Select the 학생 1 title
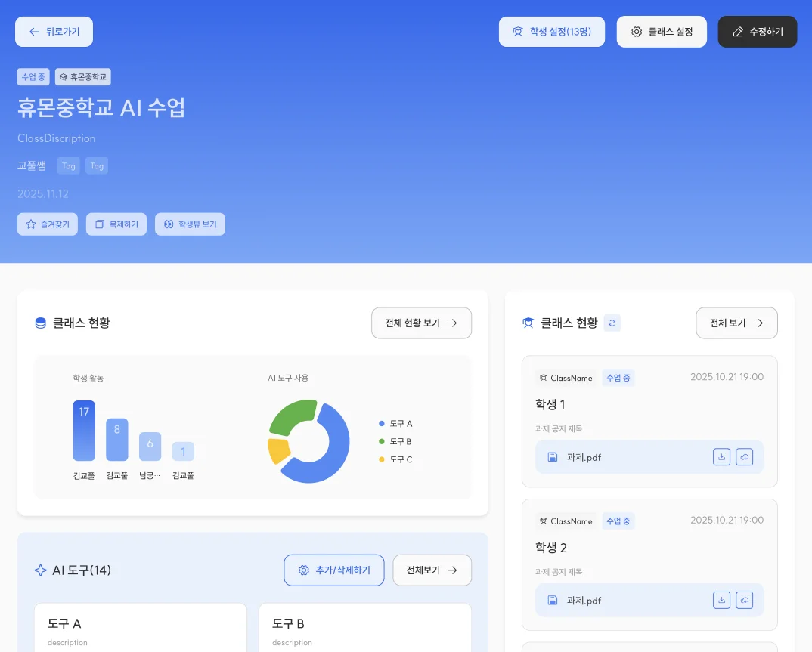Image resolution: width=812 pixels, height=652 pixels. pos(550,404)
